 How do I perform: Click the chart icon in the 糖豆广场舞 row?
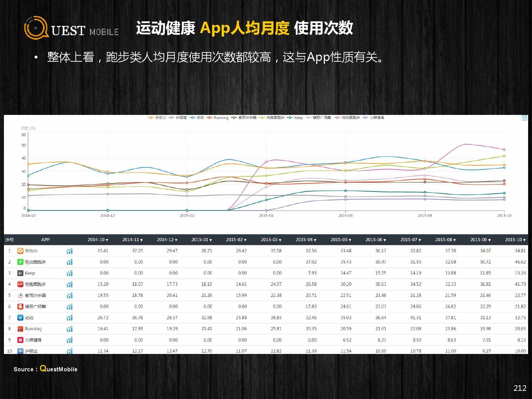click(70, 307)
